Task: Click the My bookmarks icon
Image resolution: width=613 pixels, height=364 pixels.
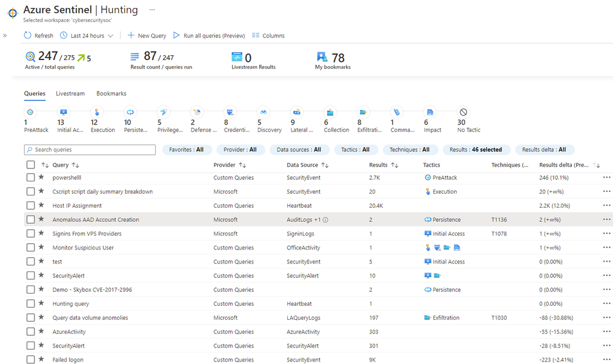Action: [322, 57]
